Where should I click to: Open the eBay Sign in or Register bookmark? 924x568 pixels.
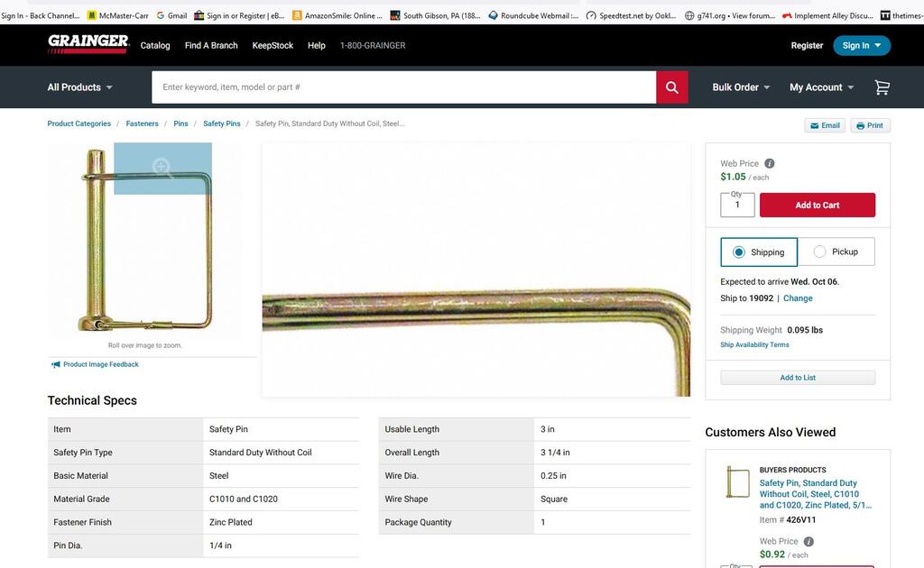point(239,16)
